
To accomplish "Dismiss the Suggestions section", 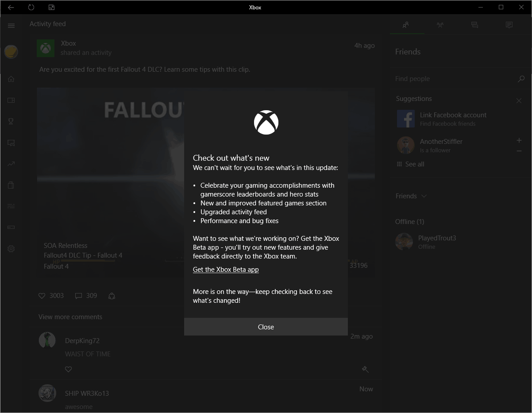I will (519, 100).
